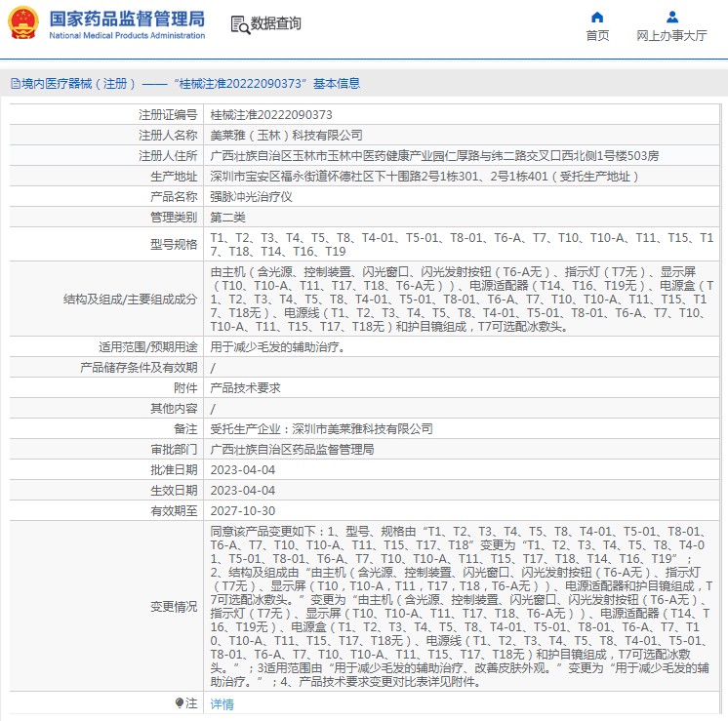728x721 pixels.
Task: Click 国家药品监督管理局 title text
Action: [x=127, y=20]
